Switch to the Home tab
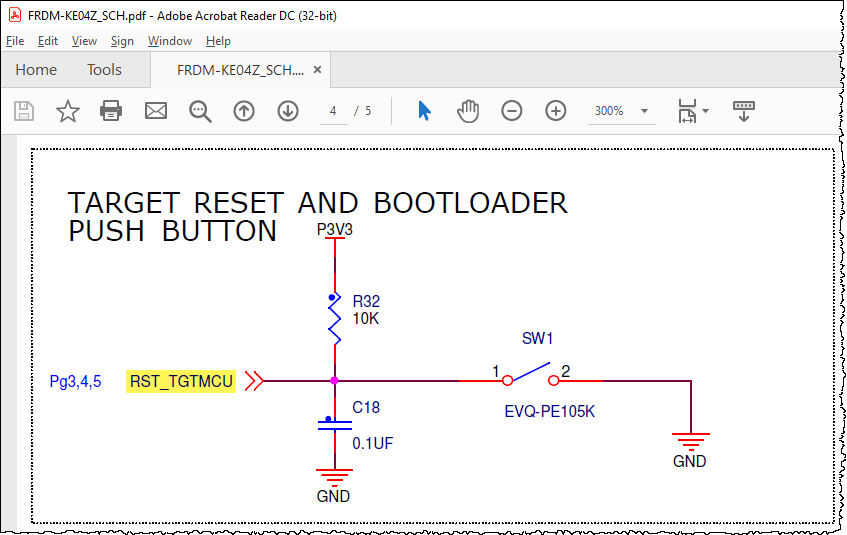 (x=36, y=70)
